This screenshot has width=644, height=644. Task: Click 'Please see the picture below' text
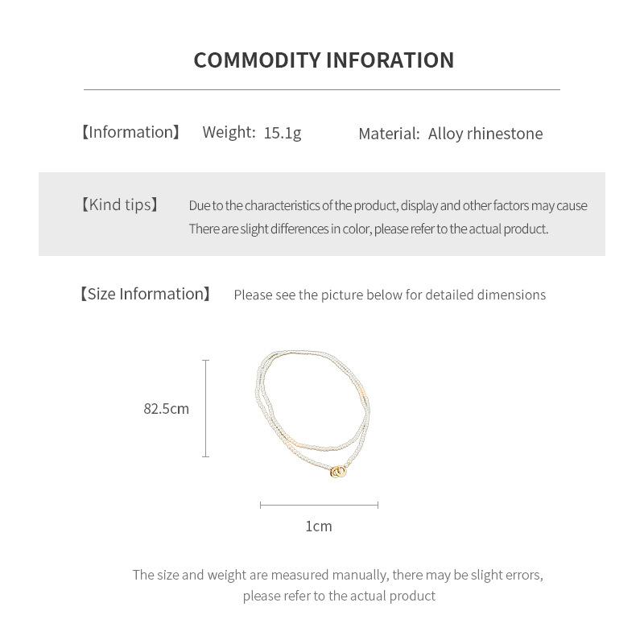(390, 295)
